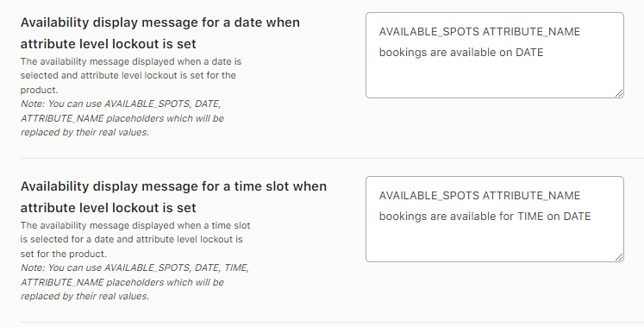The height and width of the screenshot is (327, 644).
Task: Click note mentioning 'AVAILABLE_SPOTS, DATE, TIME,' placeholders
Action: [134, 282]
